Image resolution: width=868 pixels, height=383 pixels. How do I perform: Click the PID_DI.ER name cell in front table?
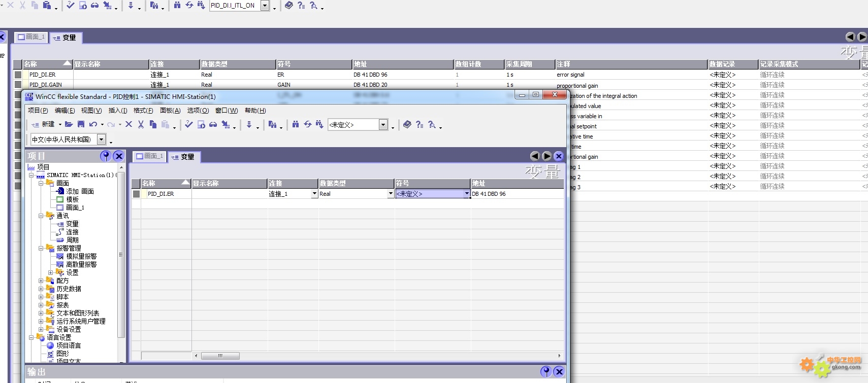(x=166, y=194)
